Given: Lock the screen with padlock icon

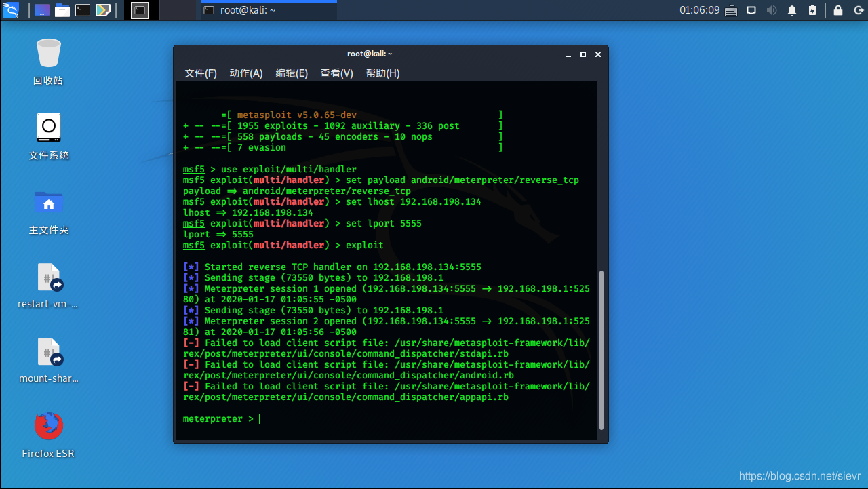Looking at the screenshot, I should point(838,10).
